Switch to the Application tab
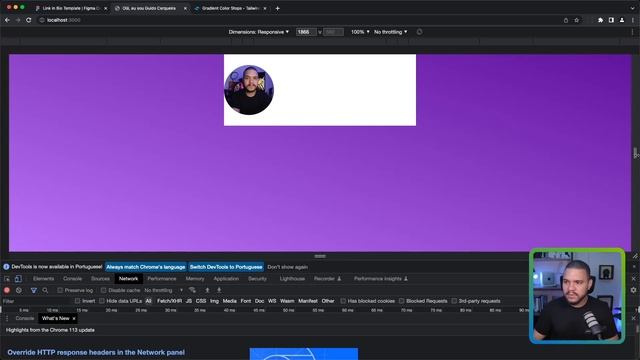640x360 pixels. tap(226, 279)
